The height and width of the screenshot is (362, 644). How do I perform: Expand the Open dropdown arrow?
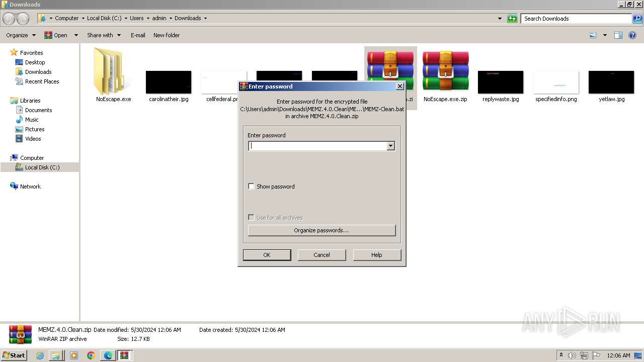pos(76,35)
